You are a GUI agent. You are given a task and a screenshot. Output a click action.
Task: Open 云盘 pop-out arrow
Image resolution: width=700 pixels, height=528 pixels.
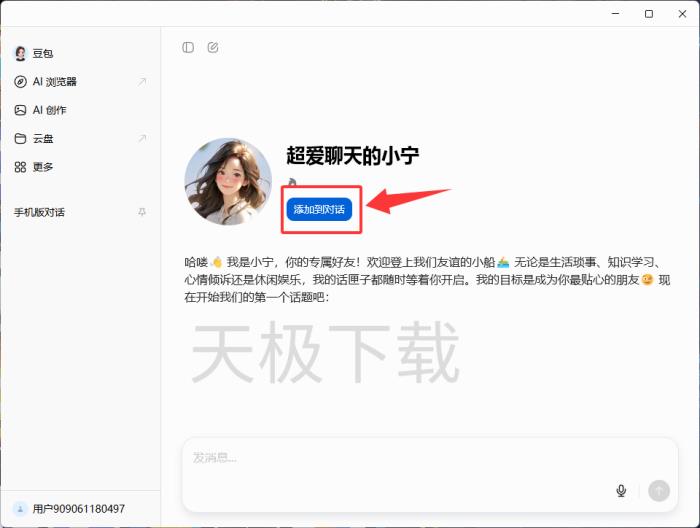[x=142, y=139]
